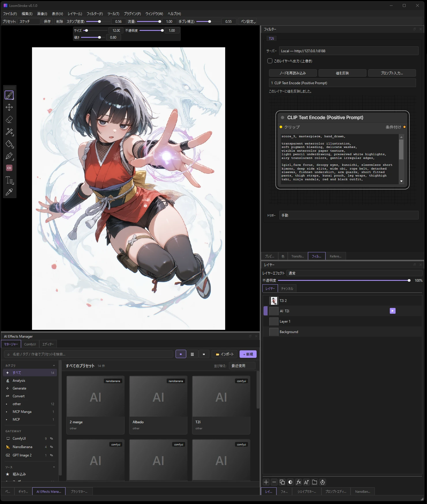Open the プリセット スケッチ dropdown
Screen dimensions: 427x504
tap(29, 21)
